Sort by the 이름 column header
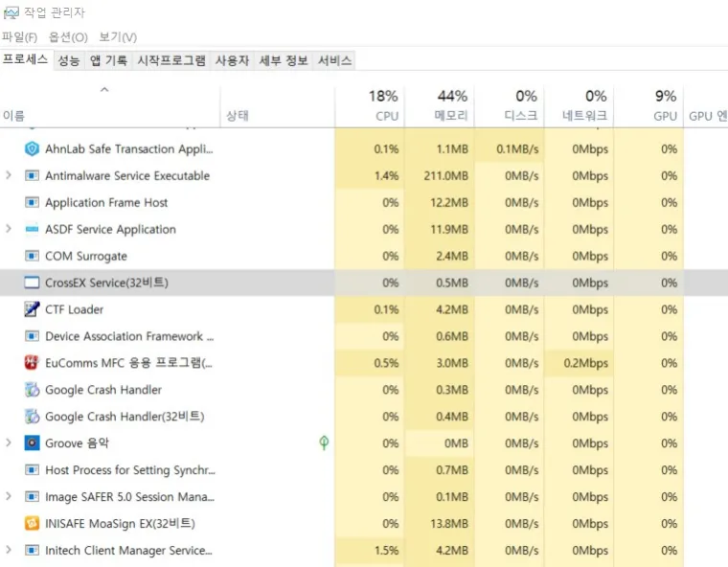728x567 pixels. pyautogui.click(x=109, y=106)
